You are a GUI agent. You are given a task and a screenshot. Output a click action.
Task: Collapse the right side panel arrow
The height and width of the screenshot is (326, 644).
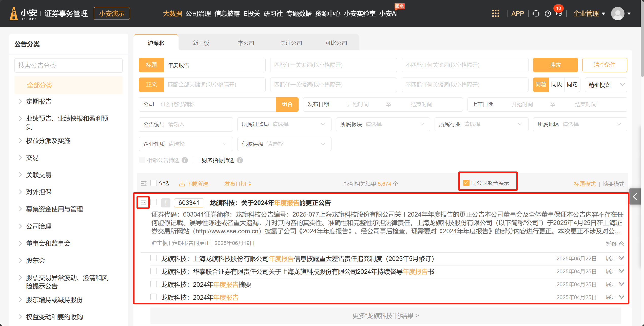tap(635, 197)
